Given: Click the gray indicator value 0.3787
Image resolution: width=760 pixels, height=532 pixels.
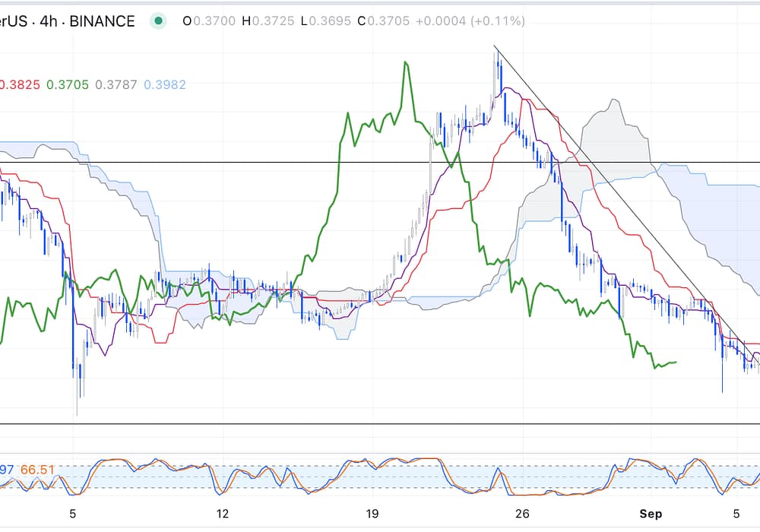Looking at the screenshot, I should (x=116, y=84).
